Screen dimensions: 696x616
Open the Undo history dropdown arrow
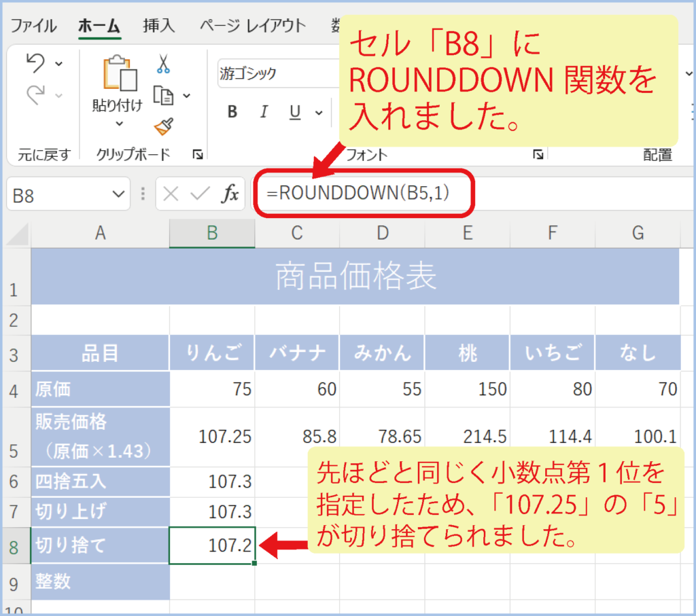coord(59,64)
